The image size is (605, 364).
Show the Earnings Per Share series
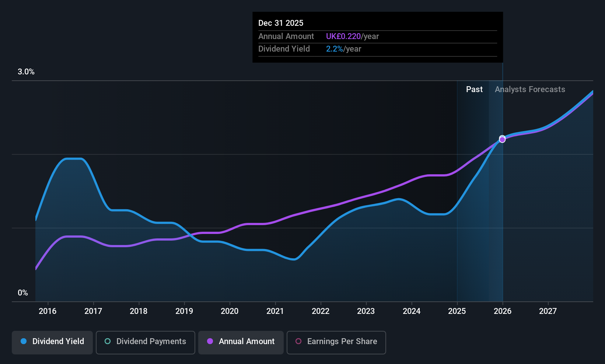tap(336, 342)
